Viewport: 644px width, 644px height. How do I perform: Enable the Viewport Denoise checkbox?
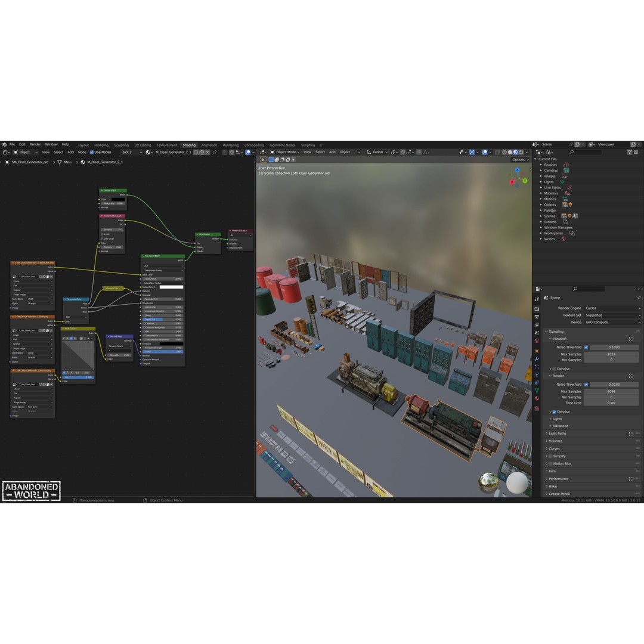coord(555,369)
